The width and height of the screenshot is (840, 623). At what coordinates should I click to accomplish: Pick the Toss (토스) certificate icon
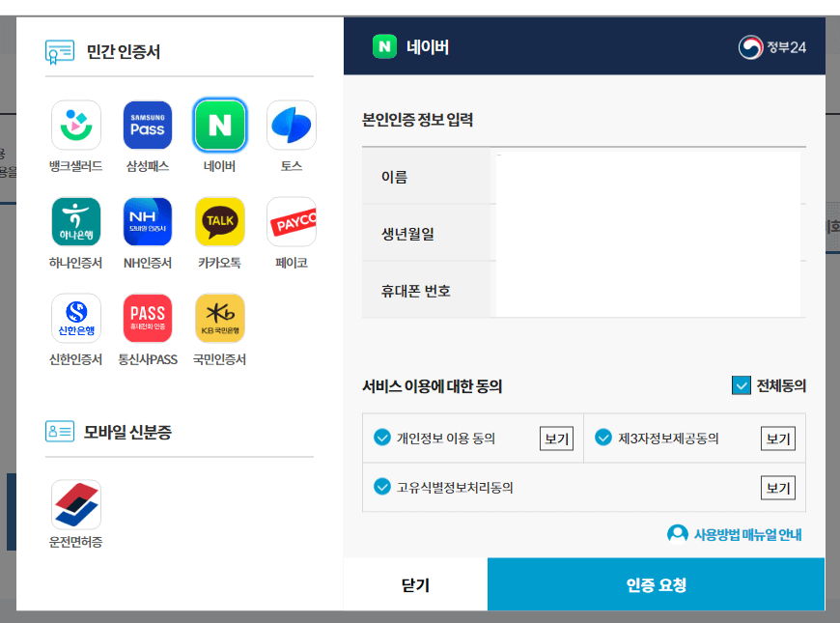click(292, 125)
